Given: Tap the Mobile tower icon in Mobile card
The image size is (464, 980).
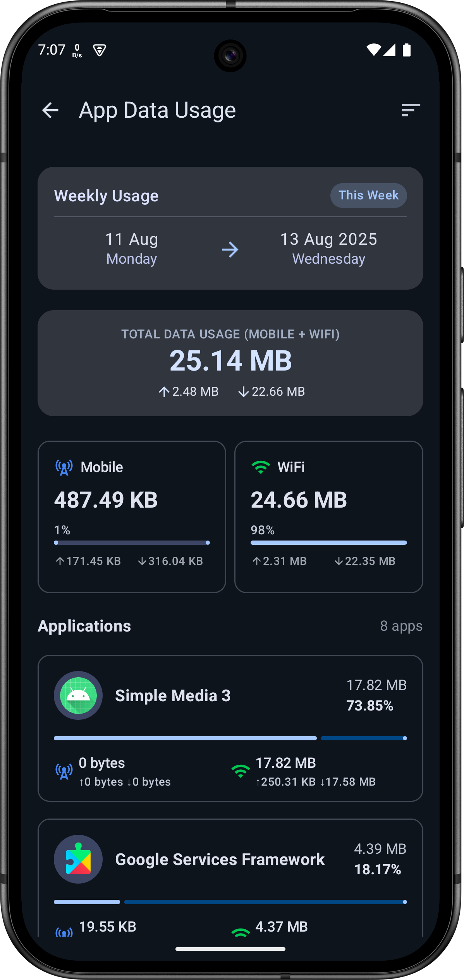Looking at the screenshot, I should point(64,467).
